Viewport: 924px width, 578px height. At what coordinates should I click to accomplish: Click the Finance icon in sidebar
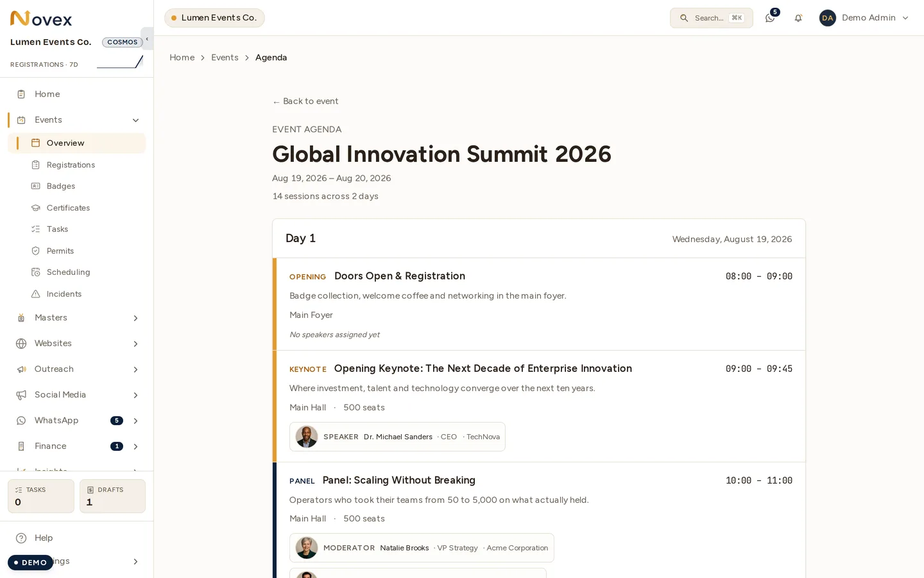[21, 446]
